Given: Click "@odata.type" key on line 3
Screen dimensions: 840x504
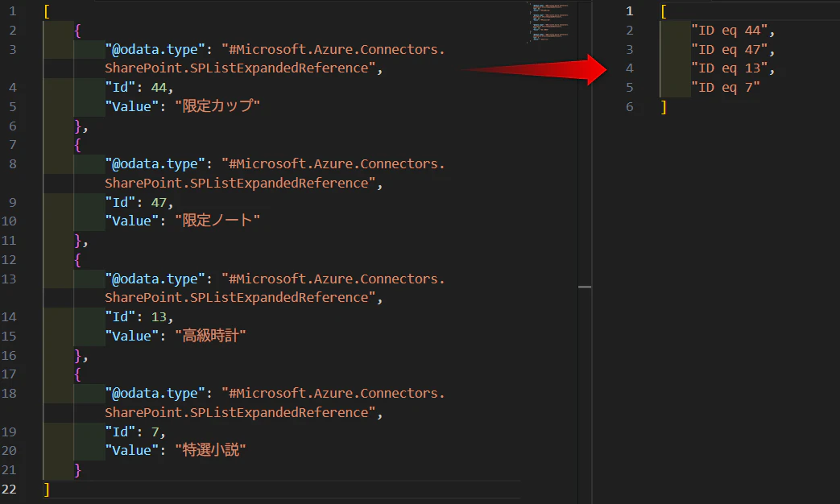Looking at the screenshot, I should click(x=155, y=49).
